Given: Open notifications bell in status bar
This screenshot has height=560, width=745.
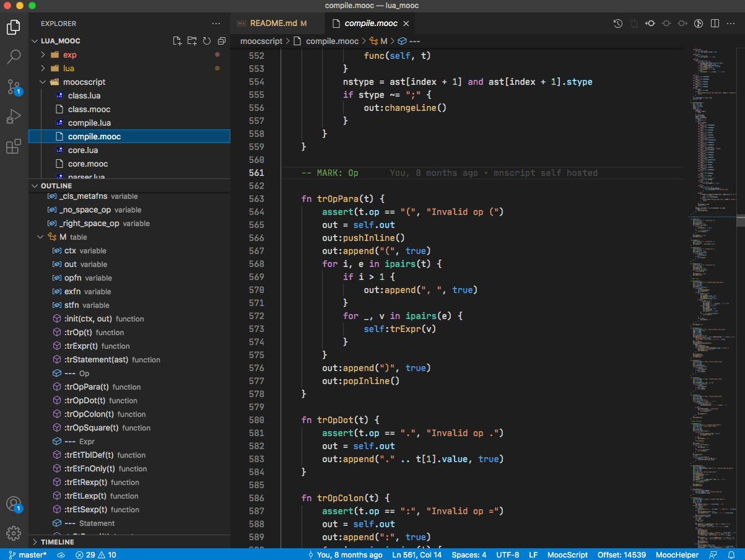Looking at the screenshot, I should pos(731,554).
